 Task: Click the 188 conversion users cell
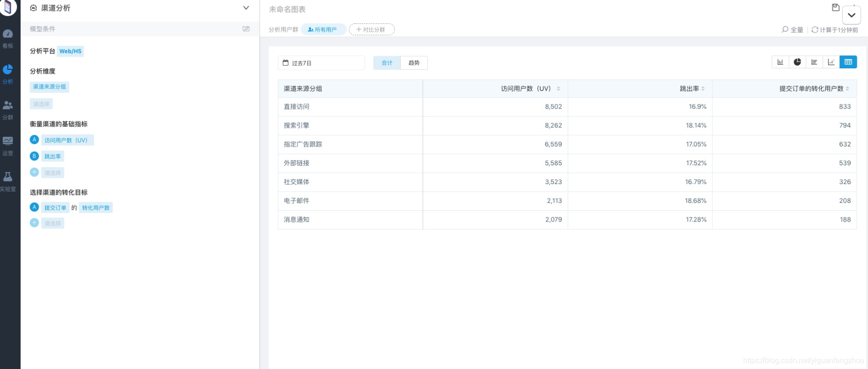tap(785, 219)
